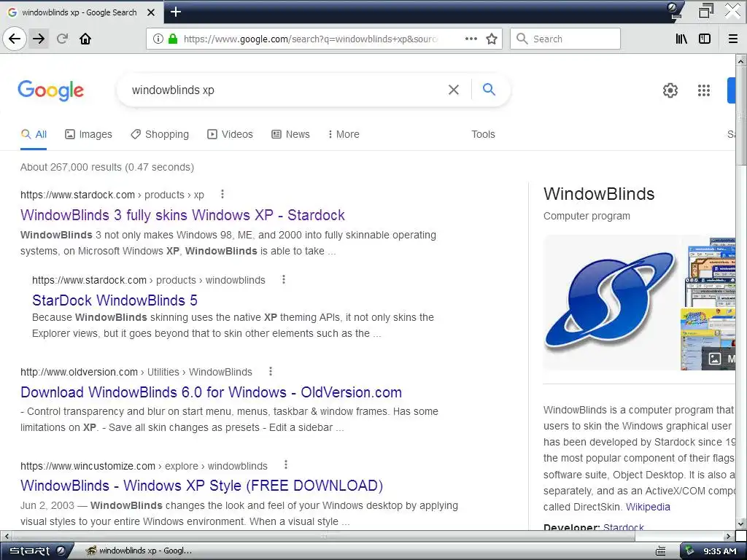Open options dots for stardock.com products xp result
Viewport: 747px width, 560px height.
pos(222,194)
